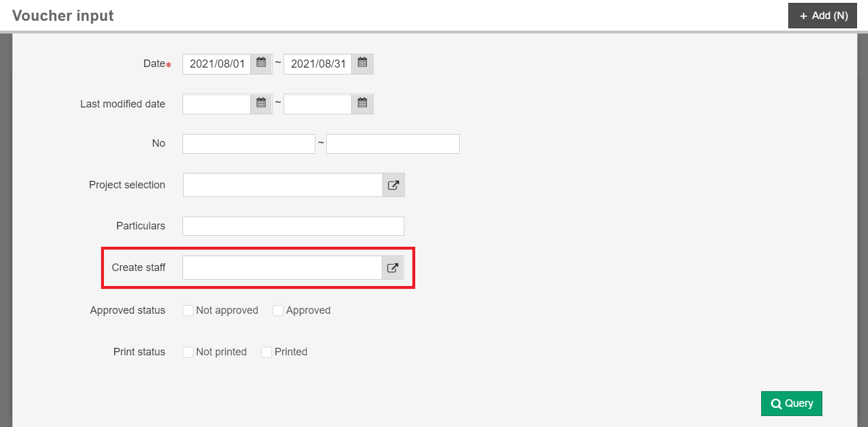Click the second No range input

(393, 144)
